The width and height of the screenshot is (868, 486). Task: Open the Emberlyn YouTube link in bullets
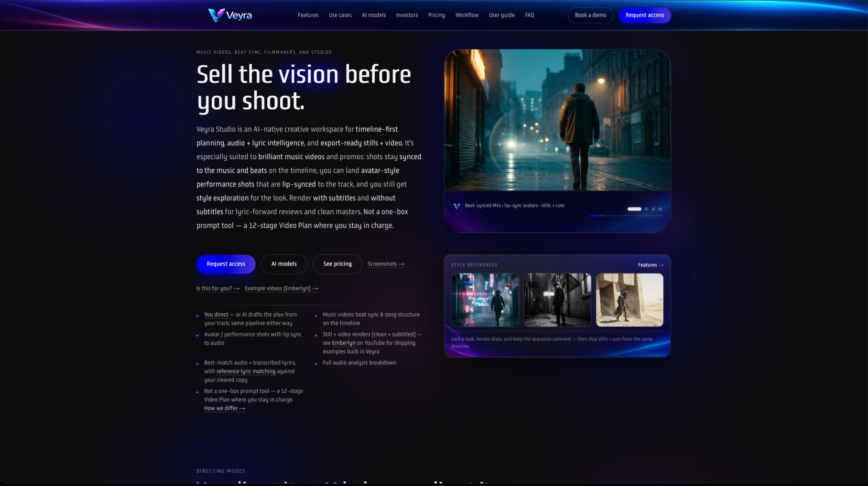coord(343,343)
